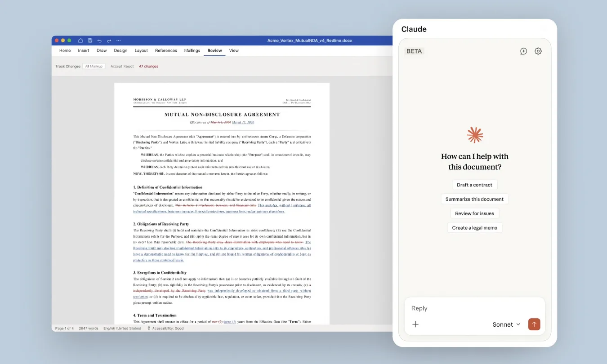Open the Sonnet model selector dropdown

click(507, 324)
